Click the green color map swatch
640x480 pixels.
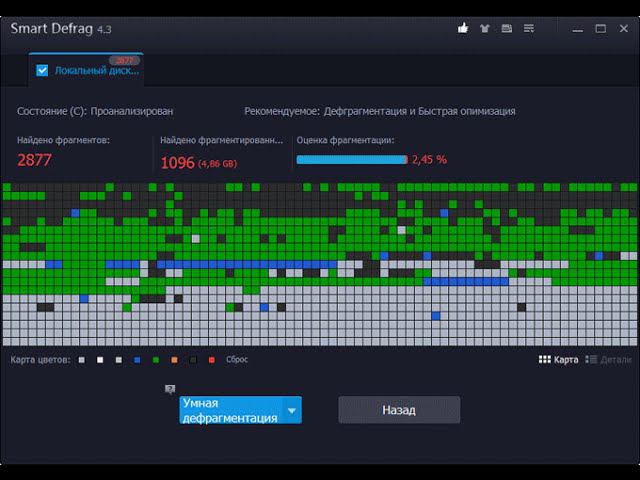pyautogui.click(x=156, y=360)
